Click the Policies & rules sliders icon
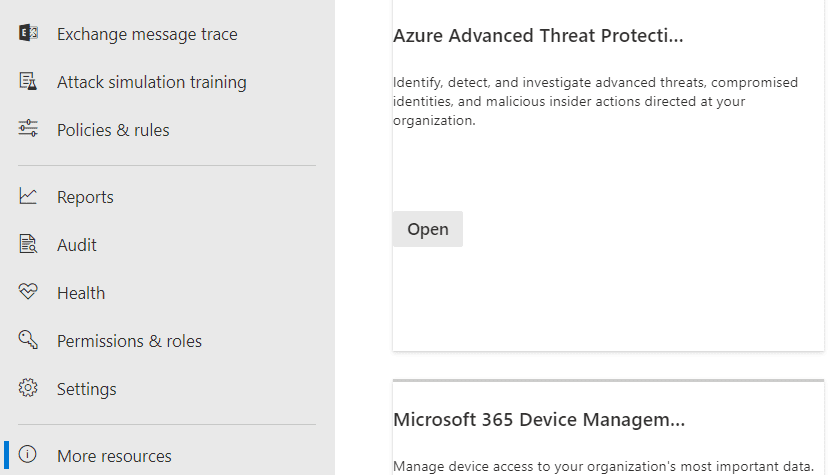Screen dimensions: 832x475 pos(28,129)
